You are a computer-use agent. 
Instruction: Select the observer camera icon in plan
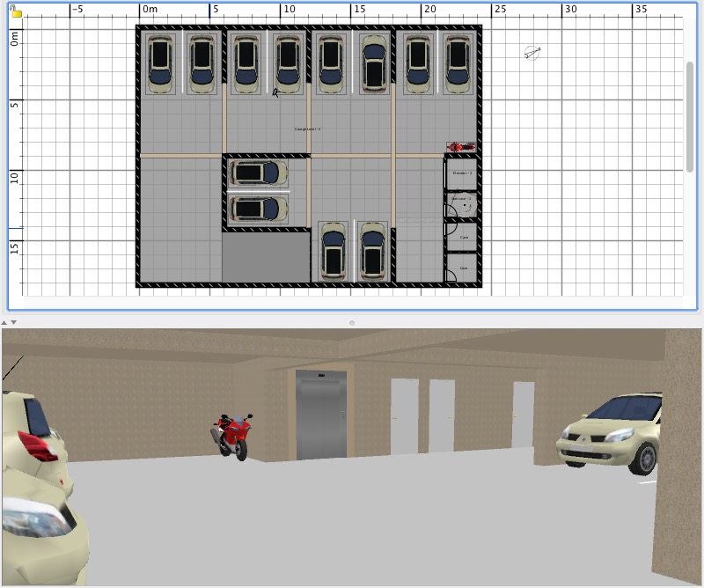click(x=277, y=92)
